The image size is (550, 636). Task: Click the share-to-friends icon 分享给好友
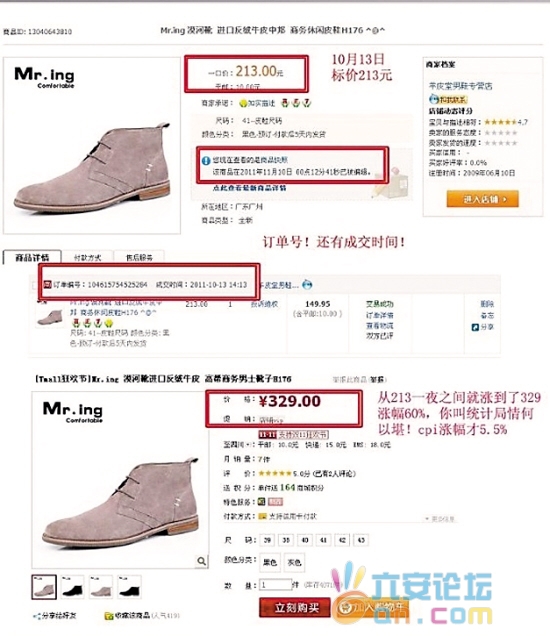[37, 616]
